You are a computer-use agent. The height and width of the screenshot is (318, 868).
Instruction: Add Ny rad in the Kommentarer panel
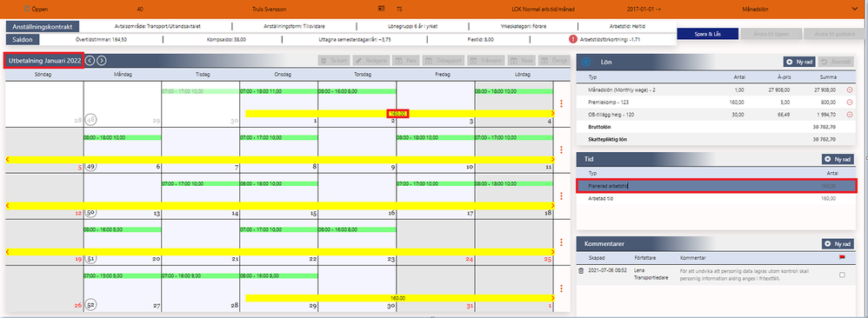[838, 244]
